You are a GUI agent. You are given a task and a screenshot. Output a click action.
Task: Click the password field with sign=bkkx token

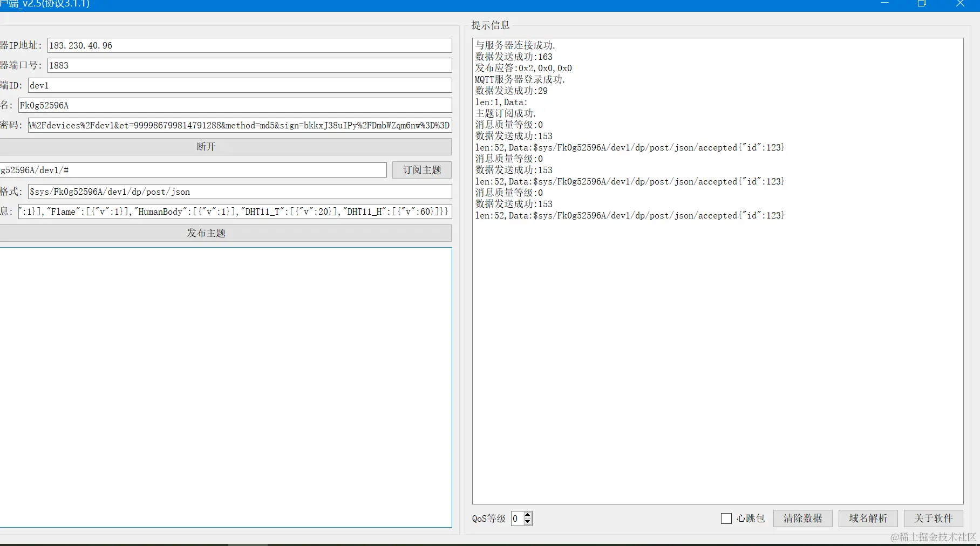tap(240, 125)
